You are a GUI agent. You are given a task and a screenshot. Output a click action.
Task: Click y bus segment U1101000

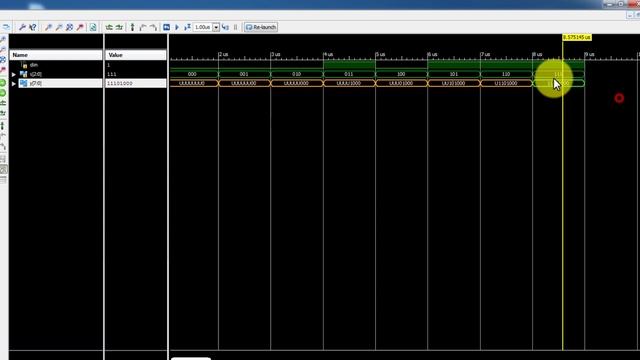click(506, 83)
